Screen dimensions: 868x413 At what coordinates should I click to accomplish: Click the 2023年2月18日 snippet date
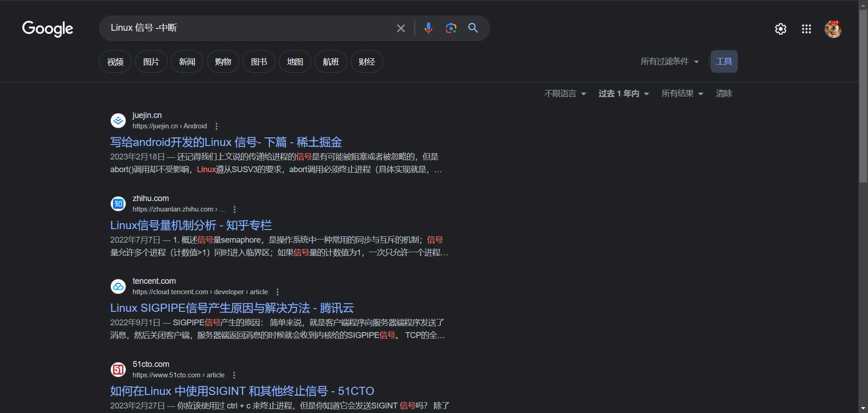pos(137,157)
